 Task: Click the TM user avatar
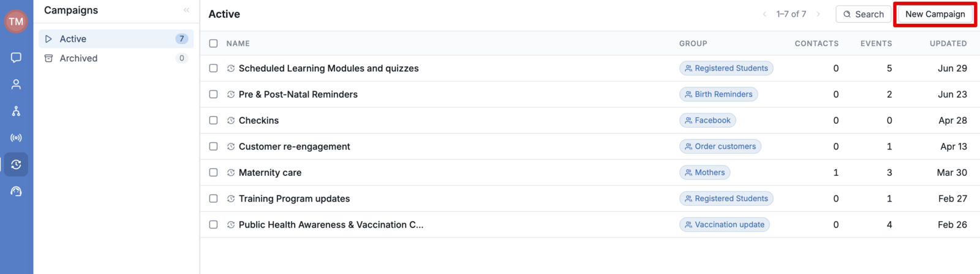(x=16, y=21)
